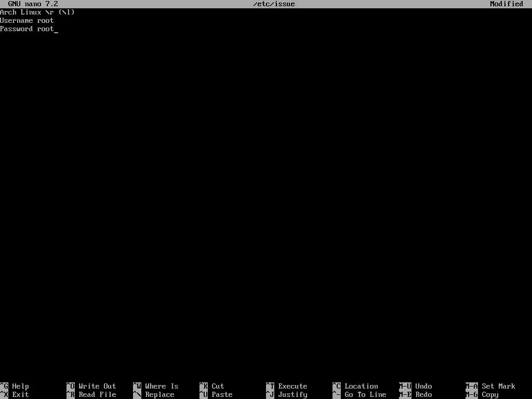Choose the ^\ Replace shortcut

(x=154, y=395)
